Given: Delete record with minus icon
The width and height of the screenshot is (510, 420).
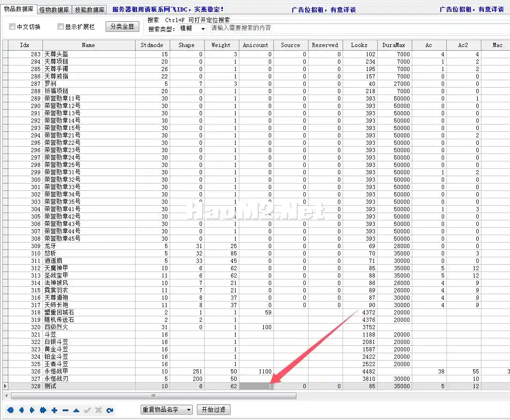Looking at the screenshot, I should [x=65, y=410].
